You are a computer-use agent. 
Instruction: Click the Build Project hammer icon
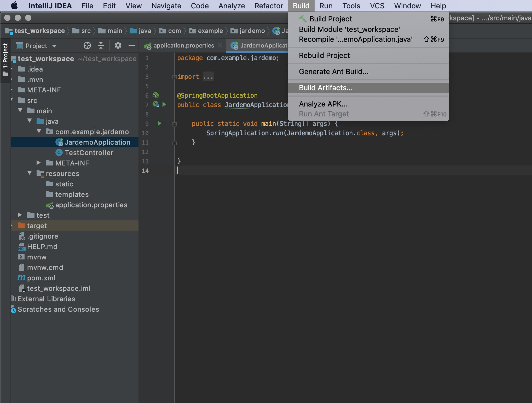click(303, 19)
